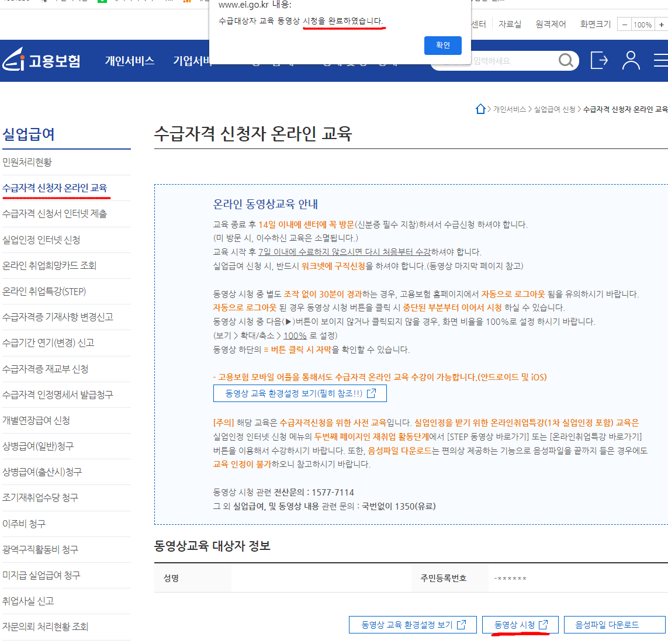Click the 동영상 시청 button
Image resolution: width=668 pixels, height=644 pixels.
[x=520, y=624]
